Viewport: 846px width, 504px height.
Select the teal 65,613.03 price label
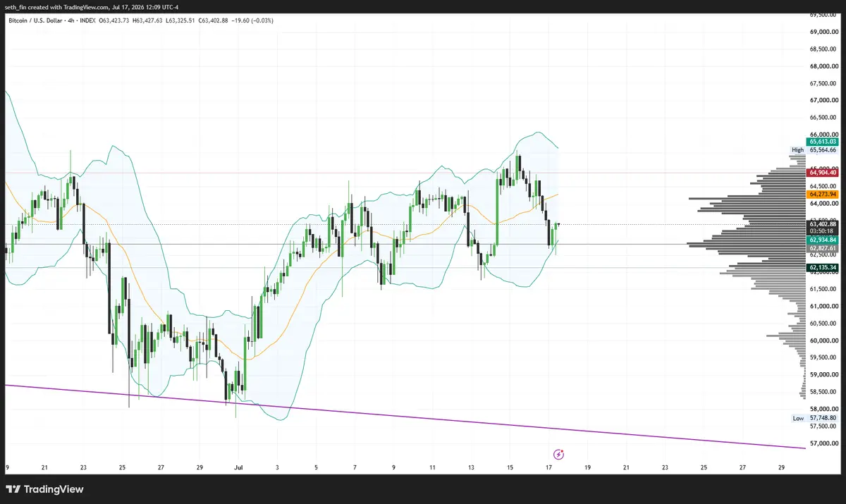[x=822, y=141]
